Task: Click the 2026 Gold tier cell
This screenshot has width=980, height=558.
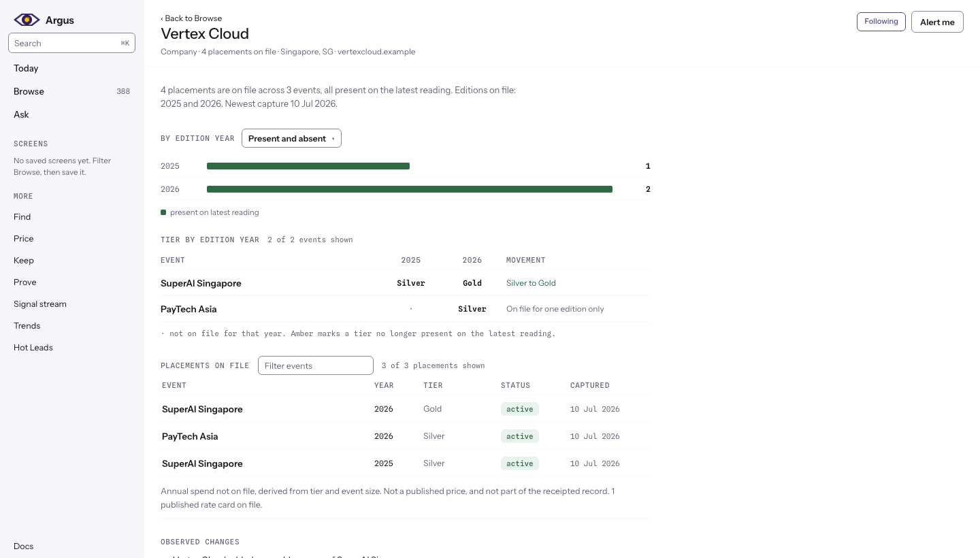Action: pyautogui.click(x=472, y=283)
